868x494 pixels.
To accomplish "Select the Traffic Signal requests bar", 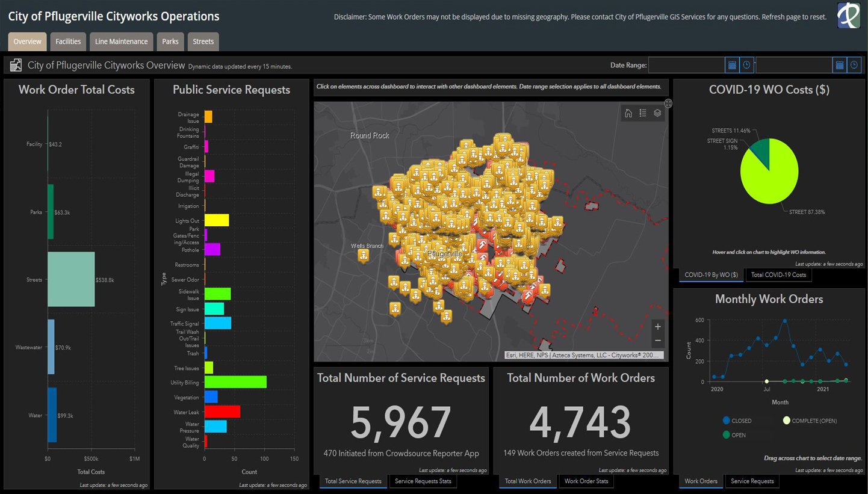I will pyautogui.click(x=218, y=324).
